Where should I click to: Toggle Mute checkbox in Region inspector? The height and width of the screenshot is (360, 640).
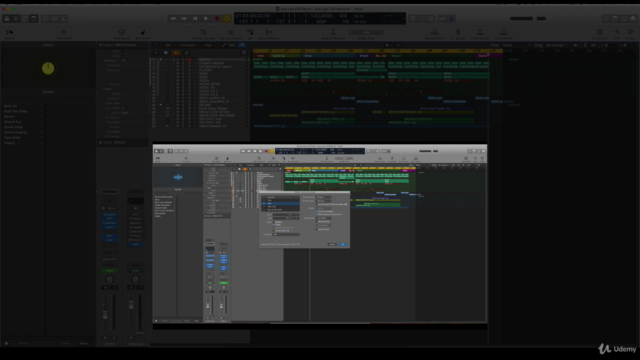(x=122, y=51)
